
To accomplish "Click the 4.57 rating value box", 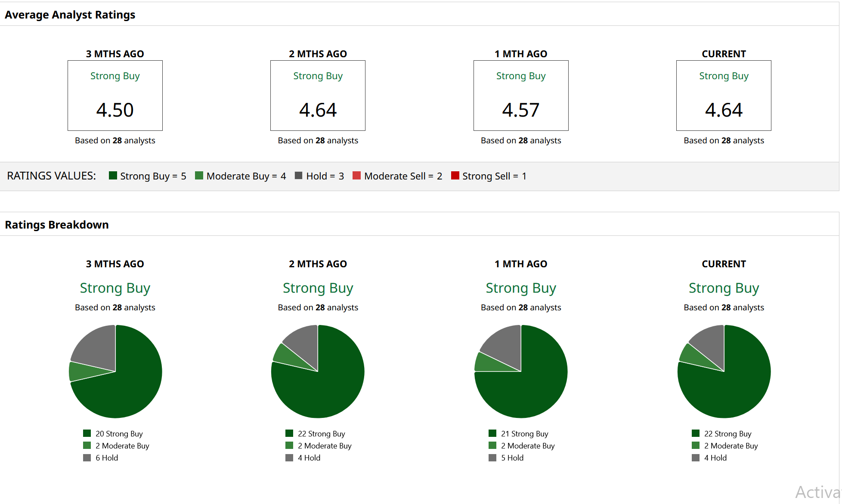I will point(521,96).
